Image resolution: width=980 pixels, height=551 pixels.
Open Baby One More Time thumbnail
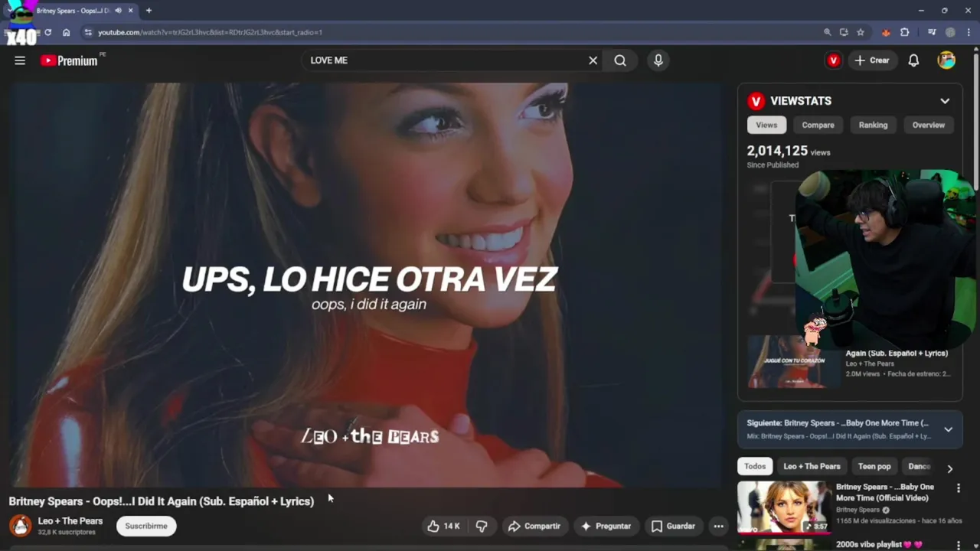[x=783, y=506]
